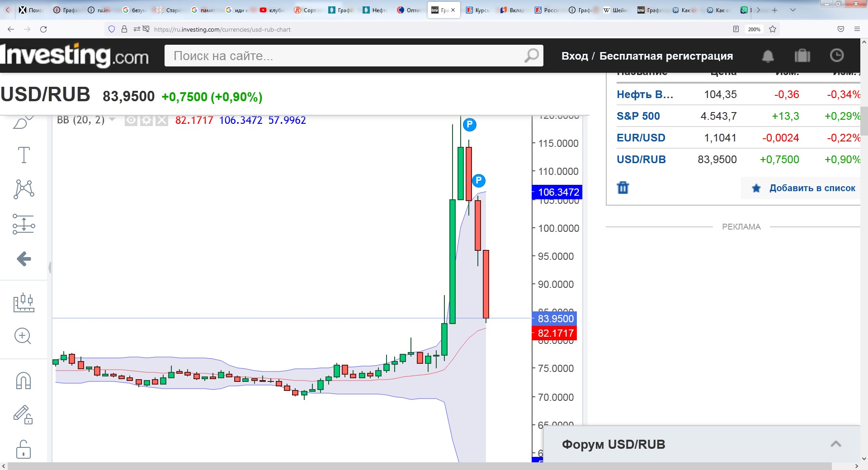This screenshot has width=868, height=470.
Task: Toggle reader view icon in address bar
Action: 736,29
